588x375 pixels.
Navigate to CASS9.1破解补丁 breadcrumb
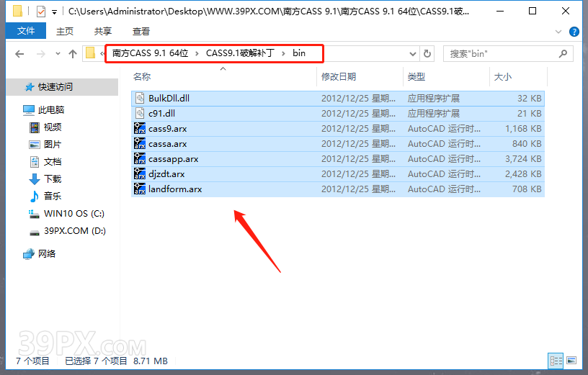click(240, 53)
